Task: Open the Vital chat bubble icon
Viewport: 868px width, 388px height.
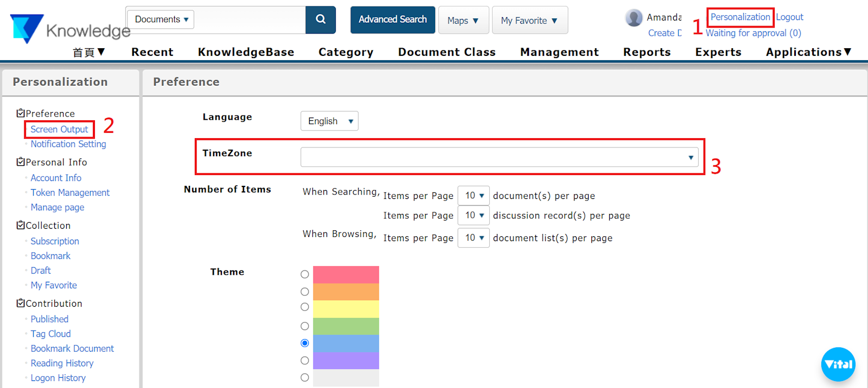Action: (838, 364)
